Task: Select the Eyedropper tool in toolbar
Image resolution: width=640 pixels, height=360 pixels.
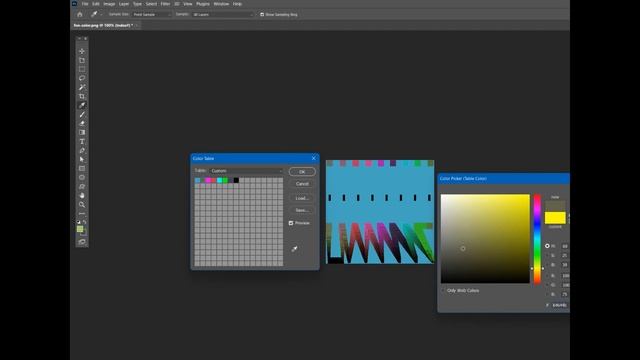Action: point(82,105)
